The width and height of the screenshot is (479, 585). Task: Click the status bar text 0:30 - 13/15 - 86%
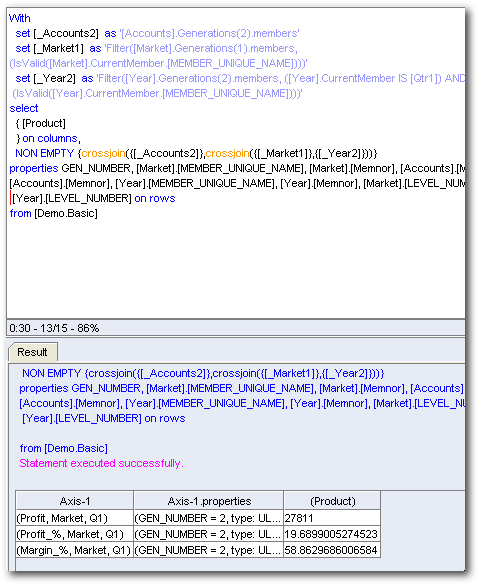54,328
